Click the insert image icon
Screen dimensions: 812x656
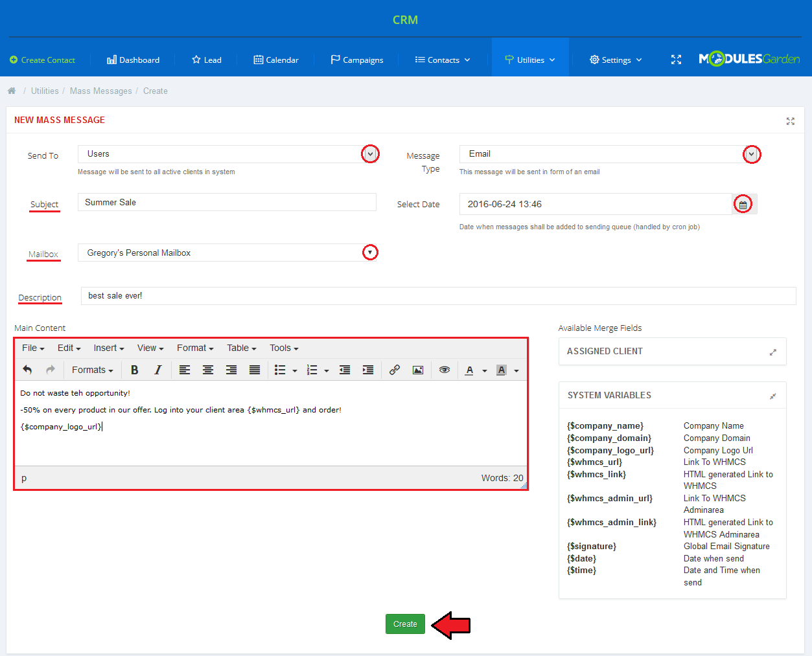pyautogui.click(x=418, y=370)
